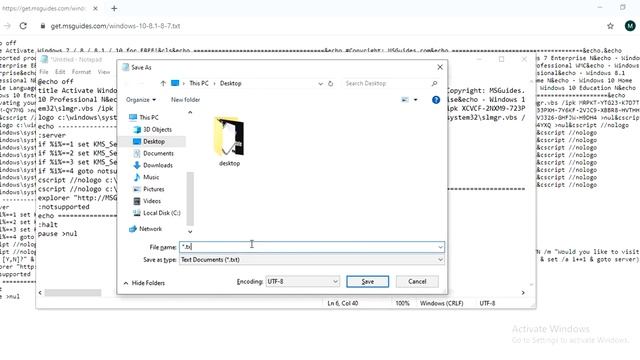The height and width of the screenshot is (360, 640).
Task: Click Notepad horizontal scrollbar thumb
Action: pos(73,293)
